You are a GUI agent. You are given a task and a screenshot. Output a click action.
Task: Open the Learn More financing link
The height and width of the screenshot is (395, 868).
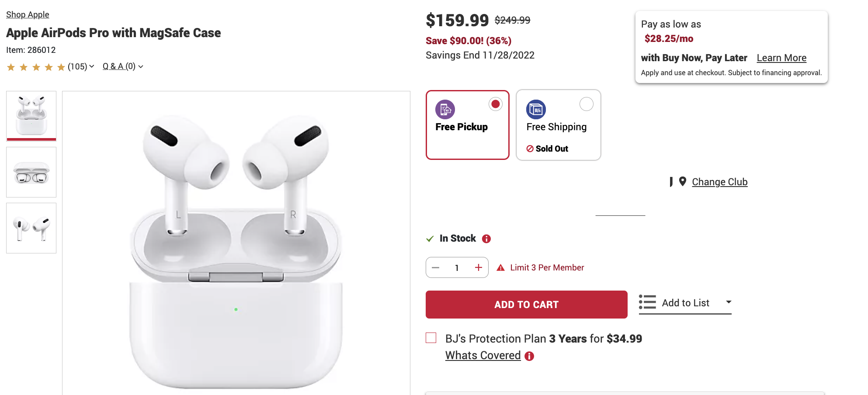pos(781,58)
